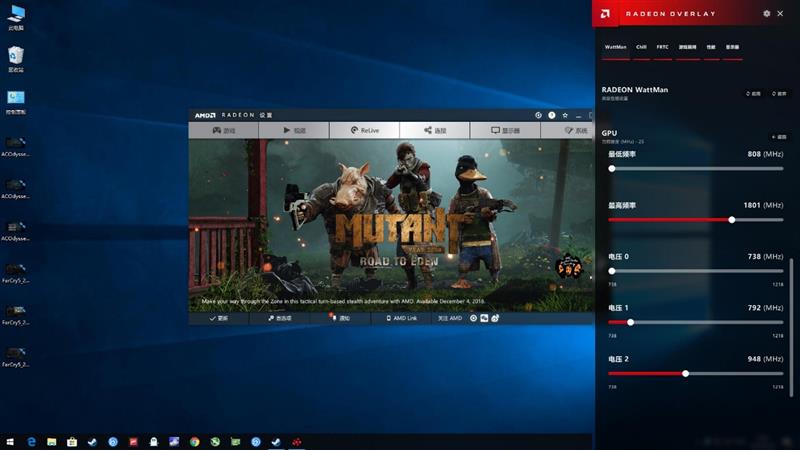The image size is (800, 450).
Task: Open File Explorer from taskbar
Action: [52, 442]
